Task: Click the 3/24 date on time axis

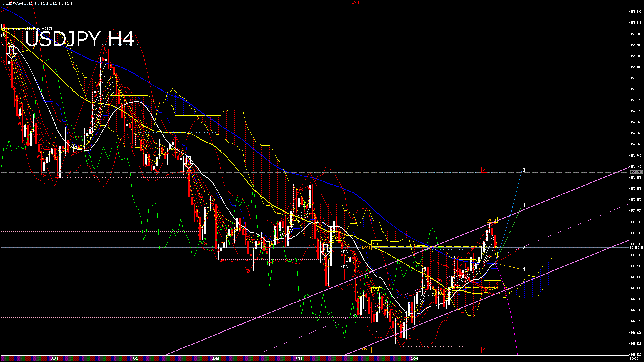Action: point(414,359)
